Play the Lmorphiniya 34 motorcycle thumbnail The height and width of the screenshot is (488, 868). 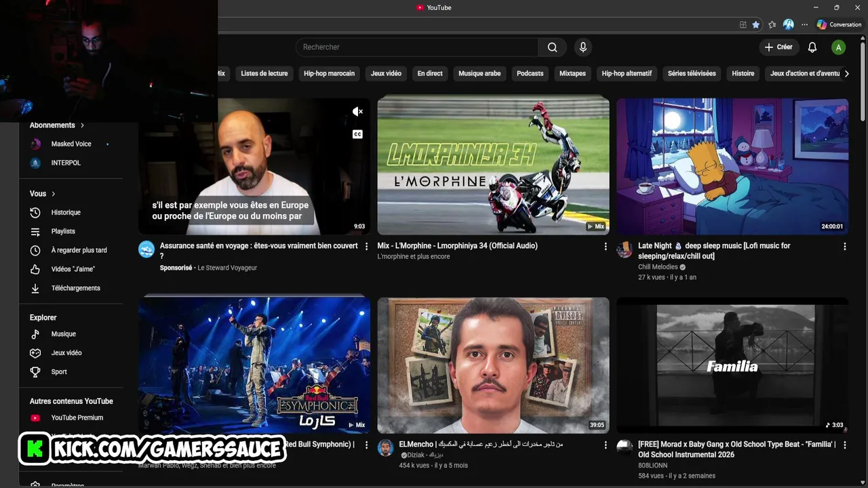click(493, 167)
